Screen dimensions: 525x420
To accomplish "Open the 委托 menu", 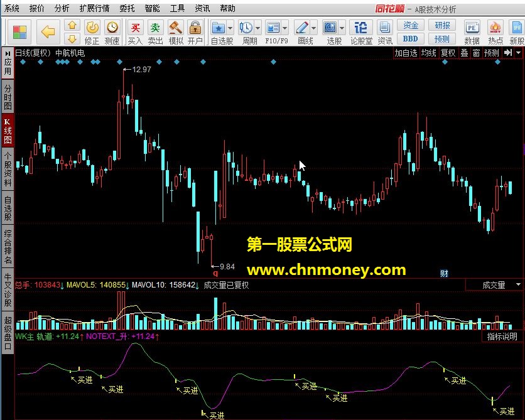I will pos(127,8).
